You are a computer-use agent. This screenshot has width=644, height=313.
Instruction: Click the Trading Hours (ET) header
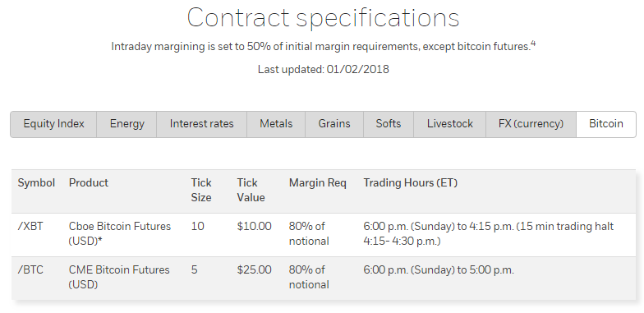[411, 182]
